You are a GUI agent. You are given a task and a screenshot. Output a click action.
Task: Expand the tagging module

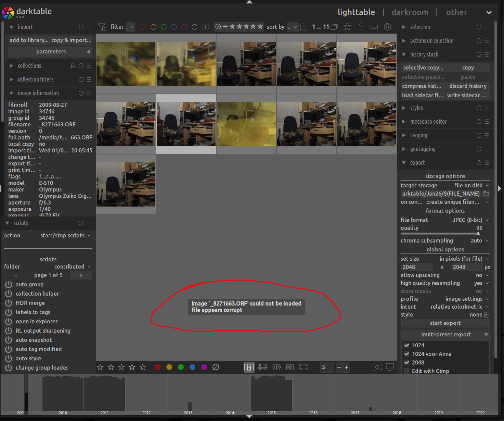418,135
